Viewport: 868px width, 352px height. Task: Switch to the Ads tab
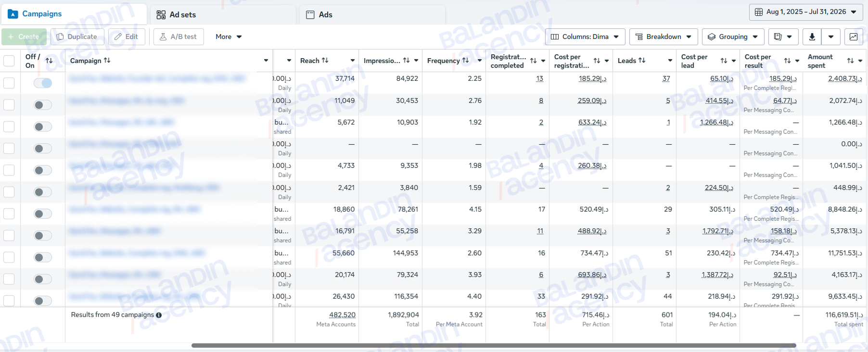pyautogui.click(x=372, y=14)
